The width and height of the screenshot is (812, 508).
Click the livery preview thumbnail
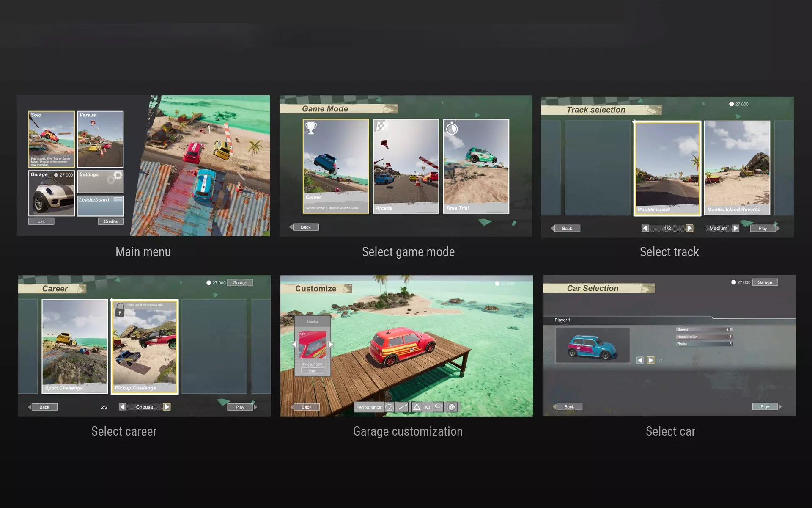[313, 345]
